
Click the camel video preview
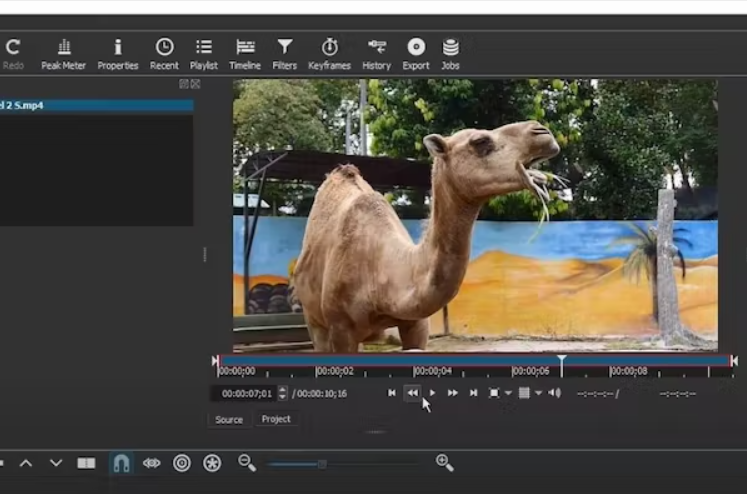475,216
